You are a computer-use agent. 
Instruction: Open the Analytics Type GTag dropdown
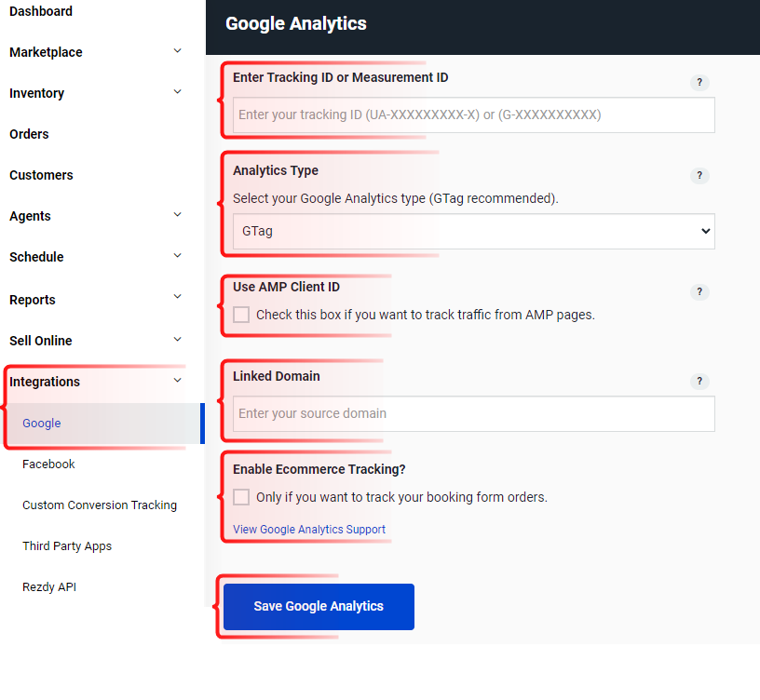click(473, 232)
